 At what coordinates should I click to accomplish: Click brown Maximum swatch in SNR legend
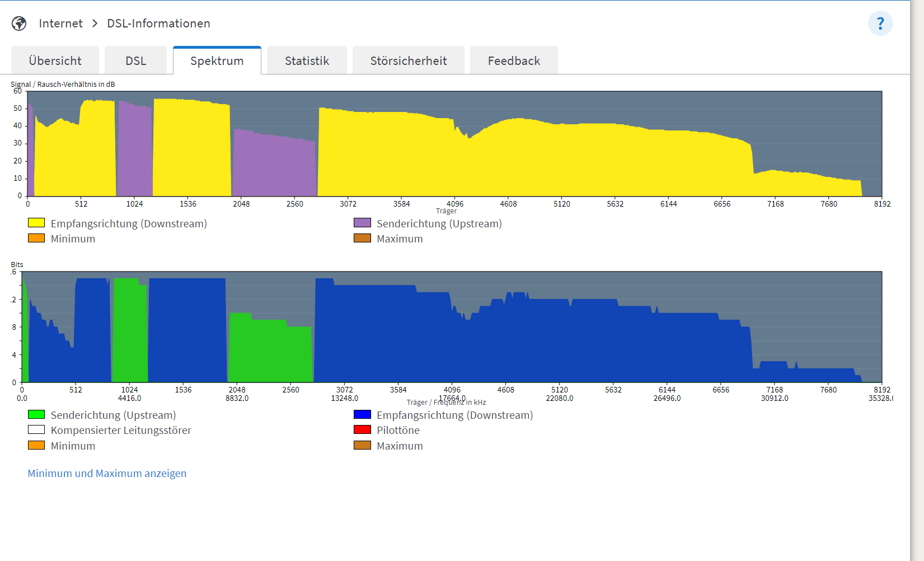click(362, 238)
